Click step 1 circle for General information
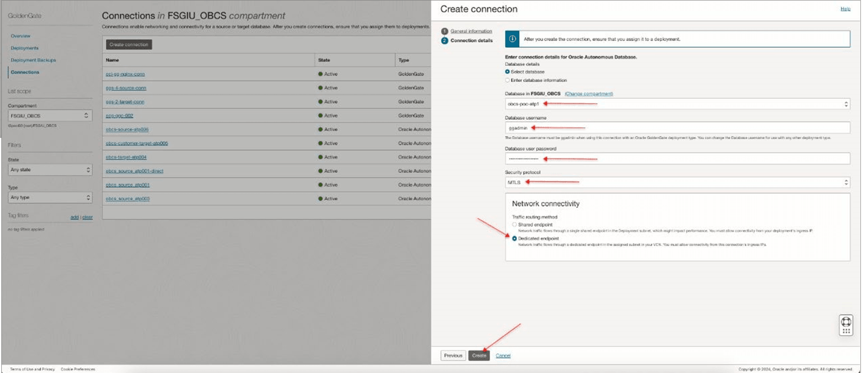This screenshot has height=373, width=868. coord(444,31)
